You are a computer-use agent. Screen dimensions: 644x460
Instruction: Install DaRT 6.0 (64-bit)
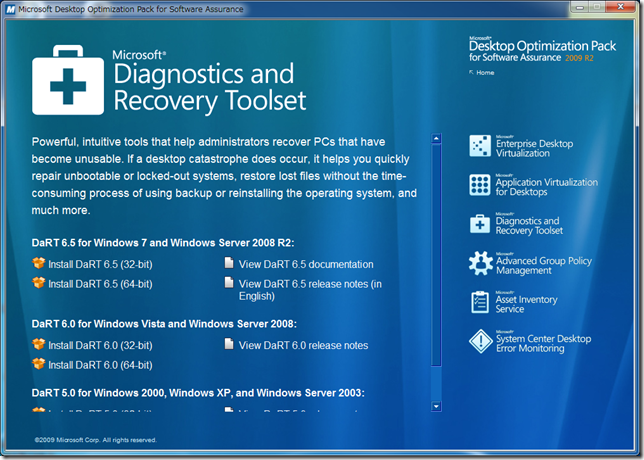[100, 365]
